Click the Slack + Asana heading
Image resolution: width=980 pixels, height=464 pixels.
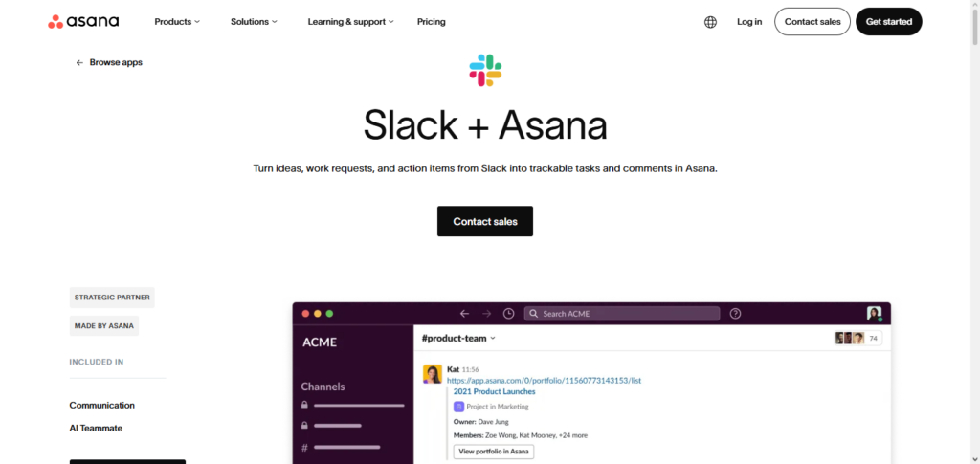[485, 125]
